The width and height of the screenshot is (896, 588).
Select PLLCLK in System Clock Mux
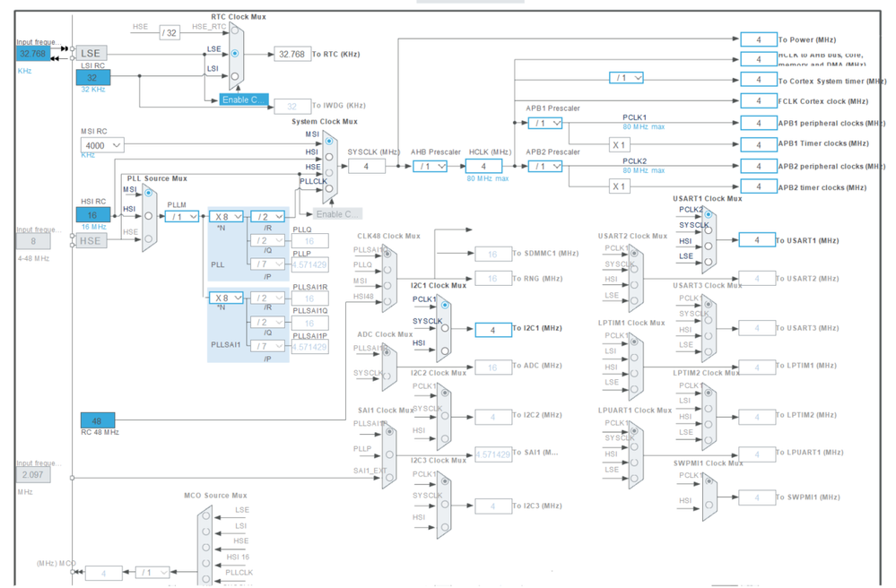pyautogui.click(x=329, y=188)
